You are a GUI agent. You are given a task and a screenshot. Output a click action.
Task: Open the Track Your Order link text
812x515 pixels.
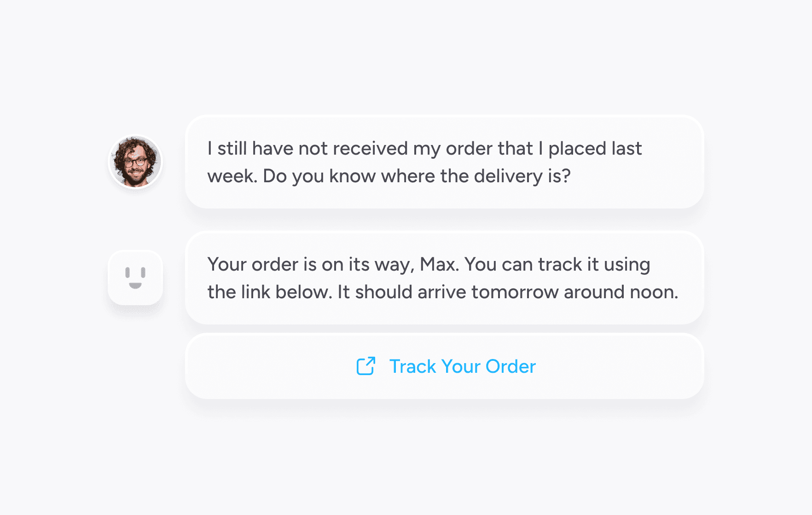pos(462,366)
